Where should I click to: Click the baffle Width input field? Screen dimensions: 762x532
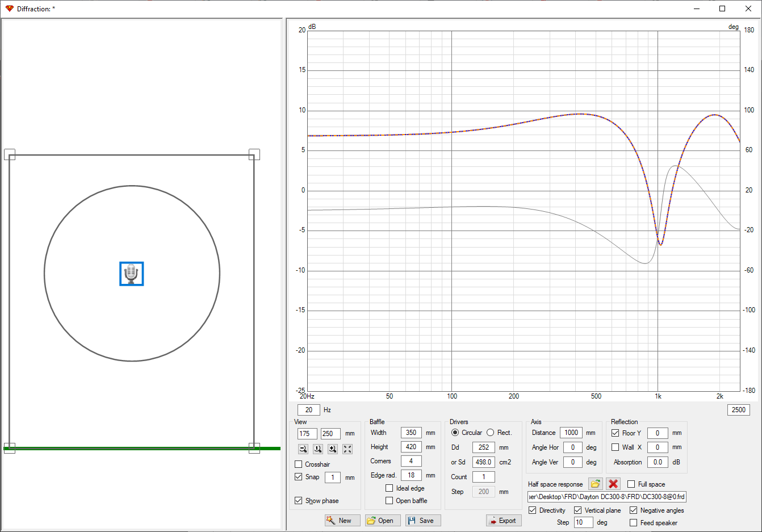pyautogui.click(x=411, y=433)
